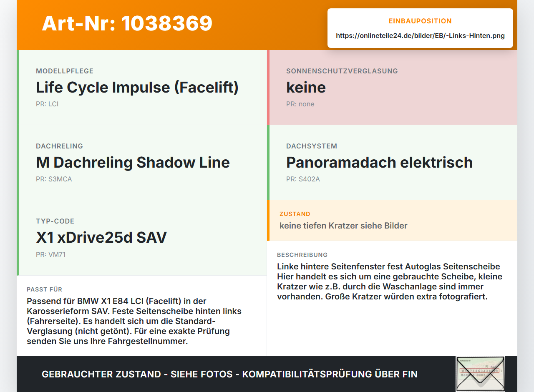Click the 'Gebrauchter Zustand' footer banner text

click(229, 374)
